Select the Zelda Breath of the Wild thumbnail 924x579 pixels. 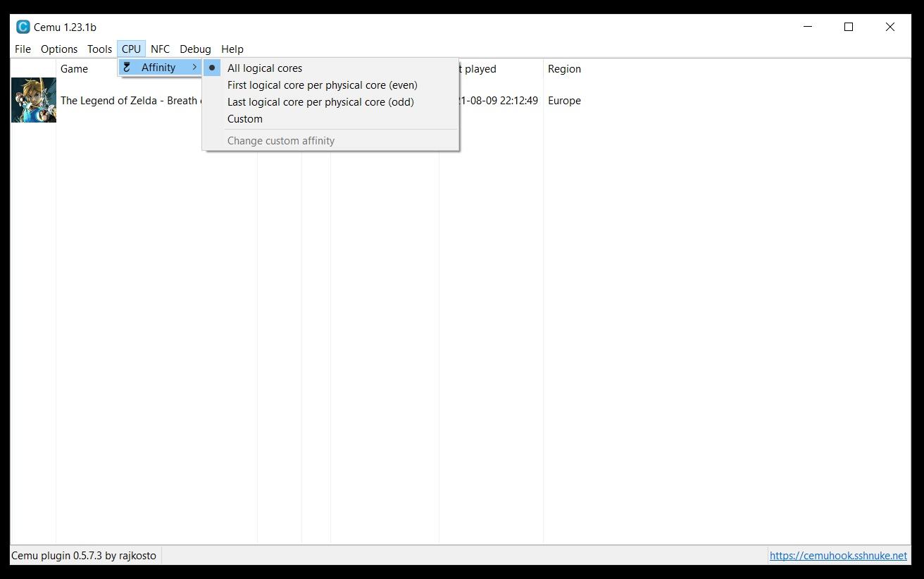[x=33, y=100]
